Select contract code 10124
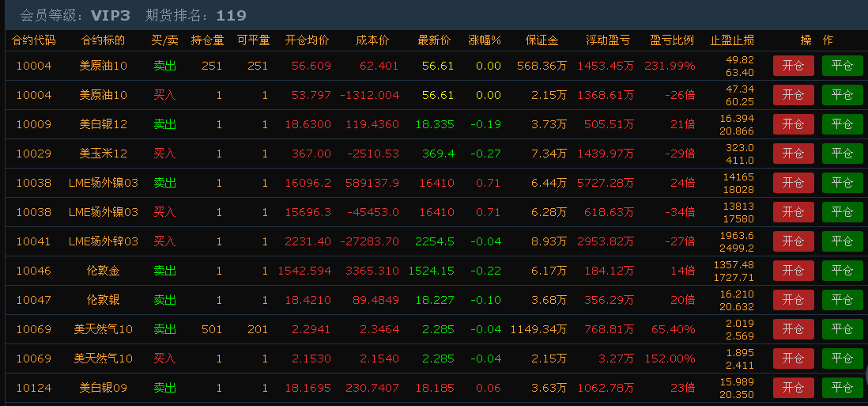Image resolution: width=868 pixels, height=406 pixels. (34, 388)
